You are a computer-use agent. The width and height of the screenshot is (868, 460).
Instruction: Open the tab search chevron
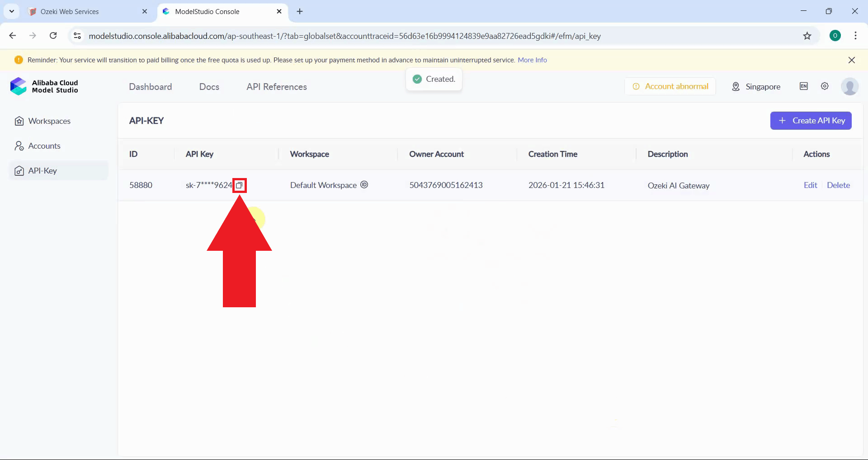click(11, 11)
